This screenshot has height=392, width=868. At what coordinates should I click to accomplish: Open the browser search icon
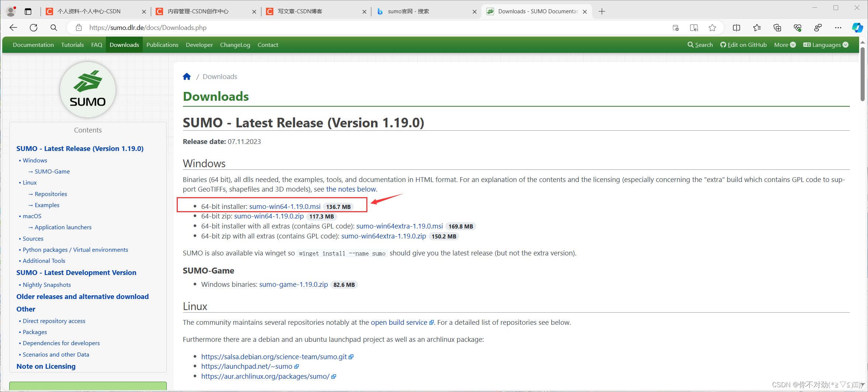point(54,28)
